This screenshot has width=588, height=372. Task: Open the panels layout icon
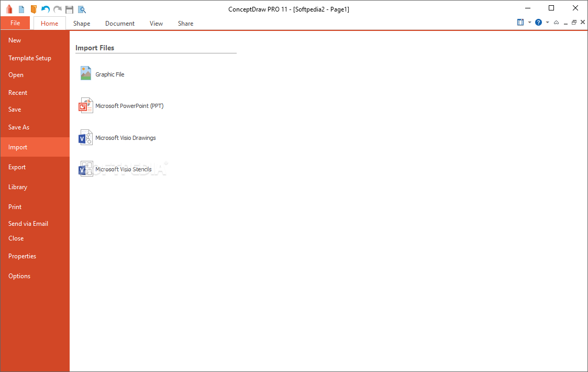520,22
